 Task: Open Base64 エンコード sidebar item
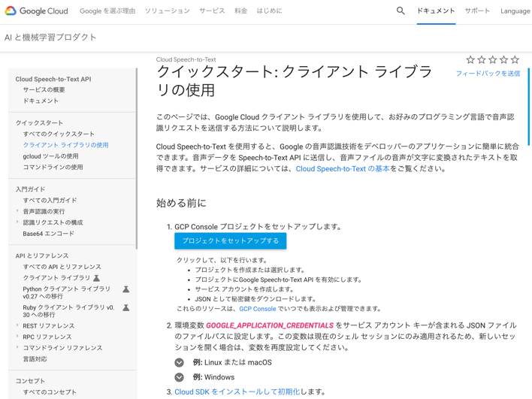tap(49, 234)
